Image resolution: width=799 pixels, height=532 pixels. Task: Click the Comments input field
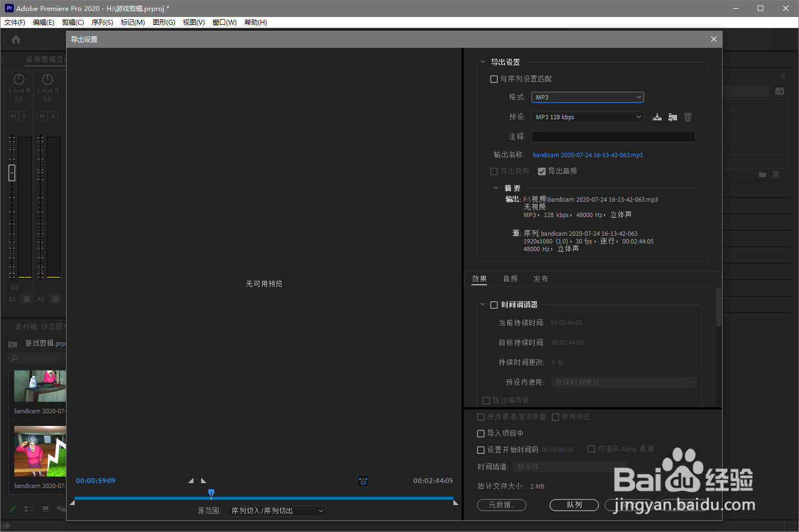(613, 137)
